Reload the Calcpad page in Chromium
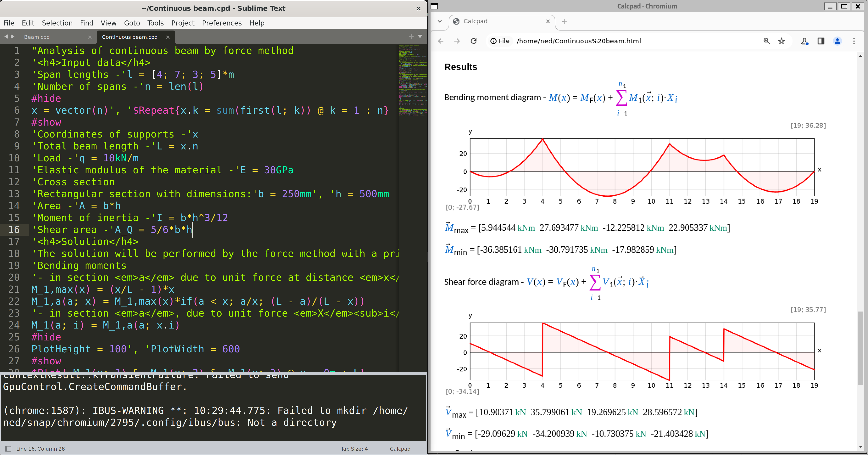The image size is (868, 455). (x=474, y=41)
